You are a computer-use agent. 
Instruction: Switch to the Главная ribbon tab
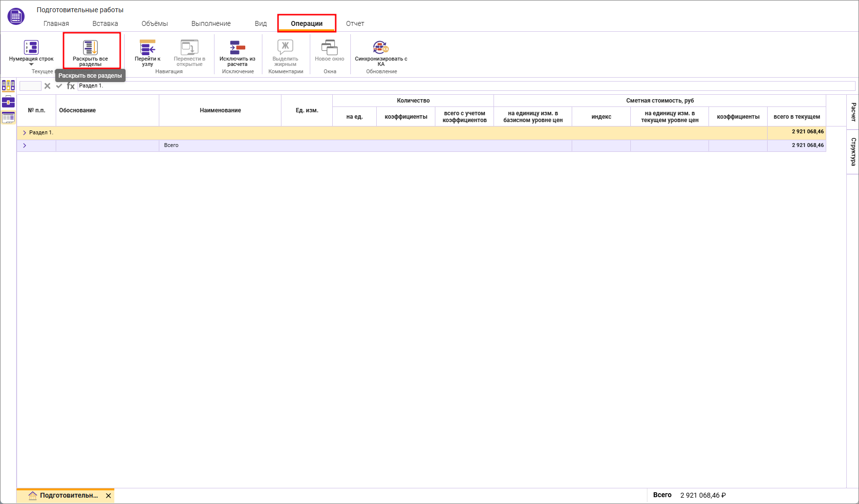point(56,23)
